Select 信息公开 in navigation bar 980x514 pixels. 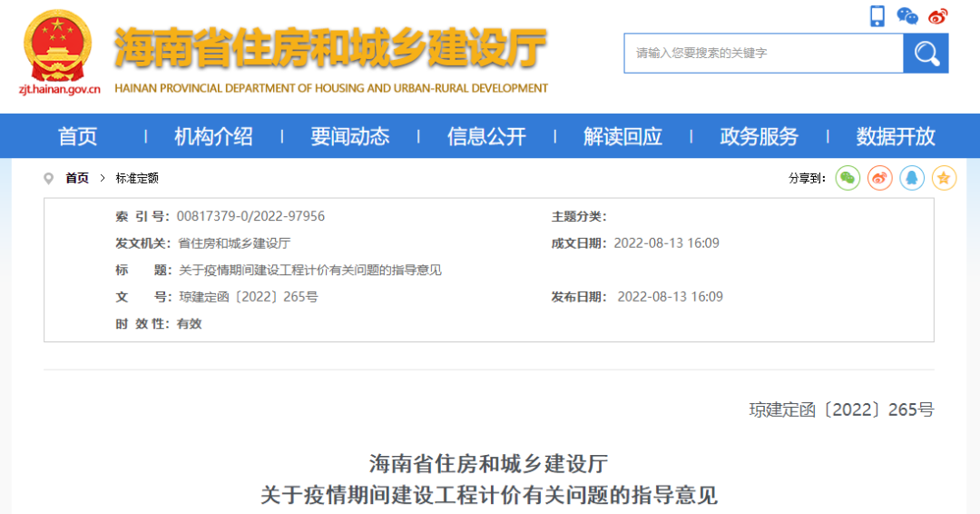(x=486, y=136)
